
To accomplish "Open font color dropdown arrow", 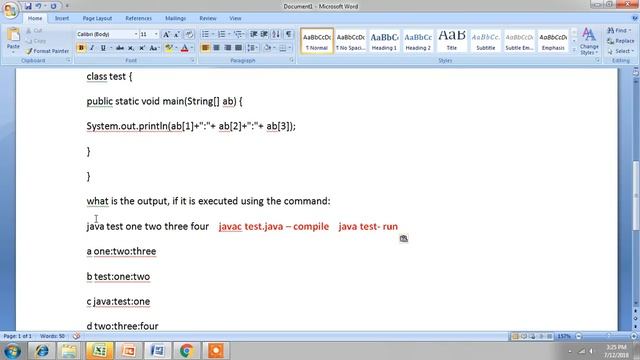I will tap(192, 48).
